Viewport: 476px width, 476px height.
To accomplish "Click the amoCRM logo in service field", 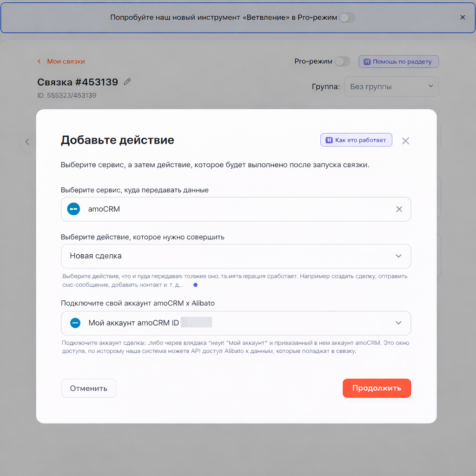I will click(x=73, y=209).
